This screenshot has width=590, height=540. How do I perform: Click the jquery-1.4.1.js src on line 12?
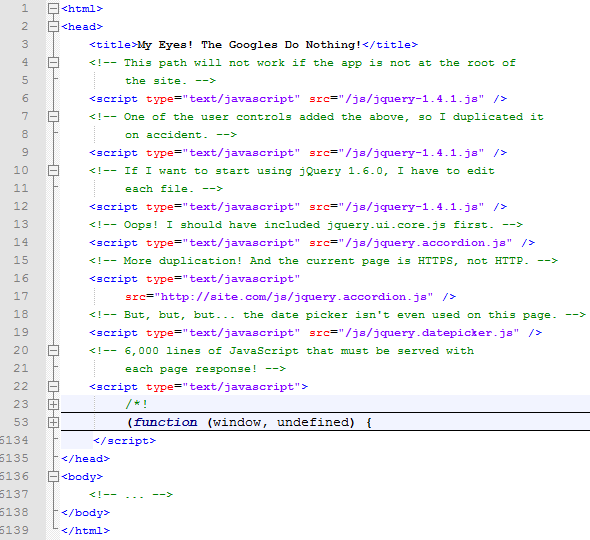point(411,207)
